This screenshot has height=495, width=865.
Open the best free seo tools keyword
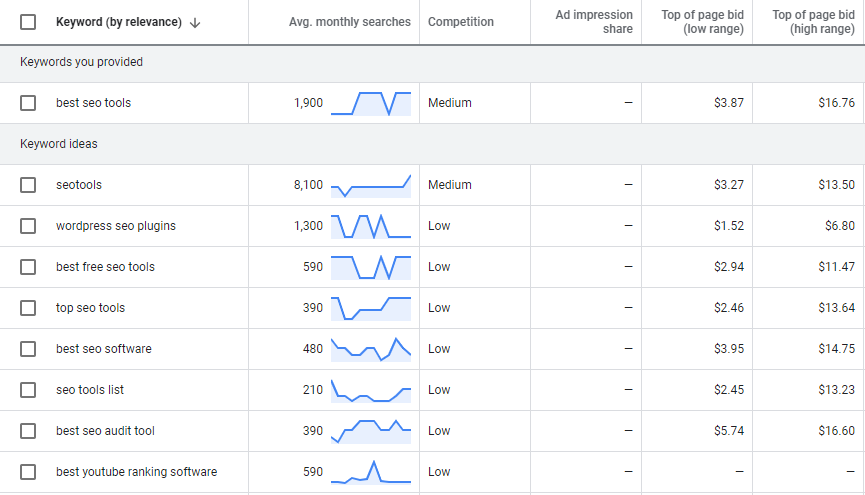[x=105, y=267]
